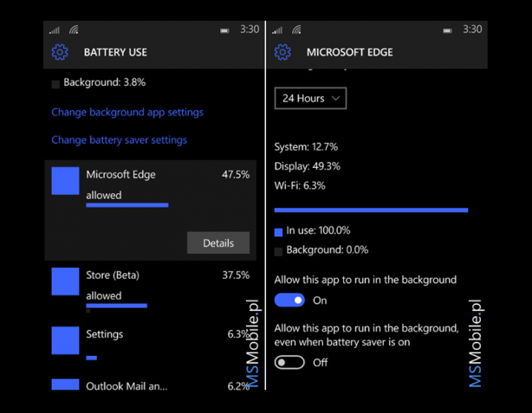Select the Store (Beta) app name

click(x=113, y=275)
